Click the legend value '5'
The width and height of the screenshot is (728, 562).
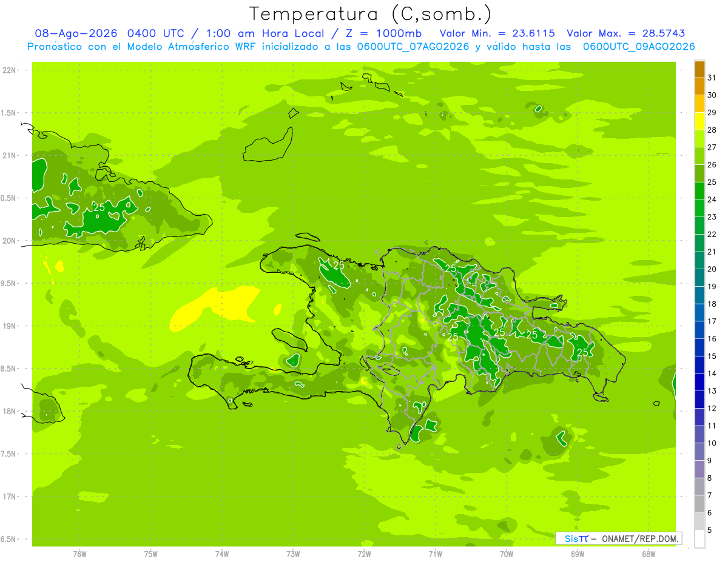[x=709, y=530]
